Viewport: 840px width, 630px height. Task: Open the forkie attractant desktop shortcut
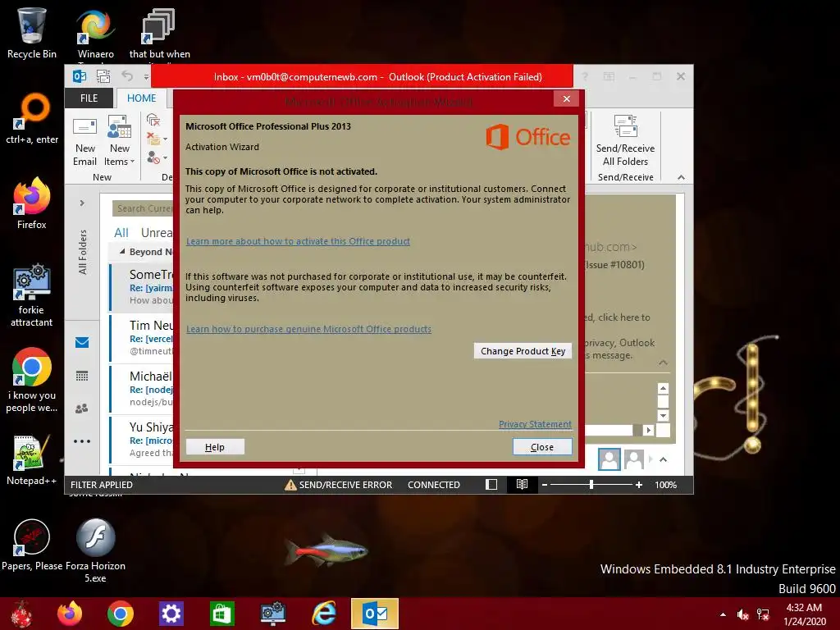[x=32, y=295]
